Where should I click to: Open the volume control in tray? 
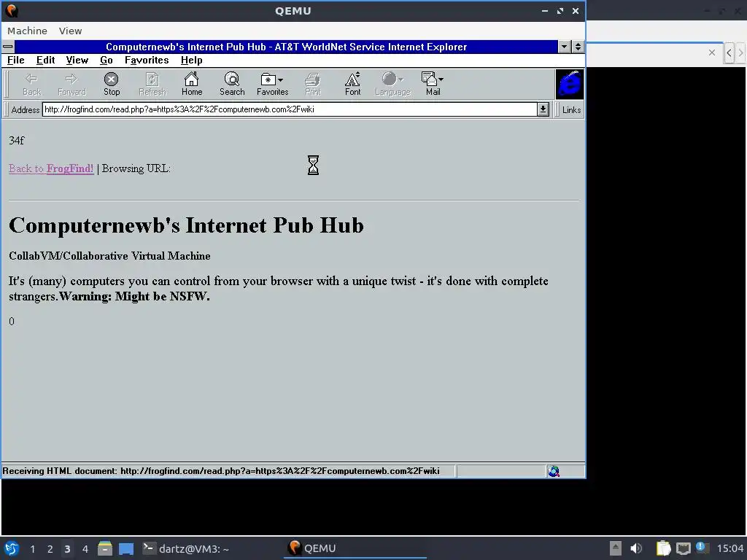click(635, 548)
